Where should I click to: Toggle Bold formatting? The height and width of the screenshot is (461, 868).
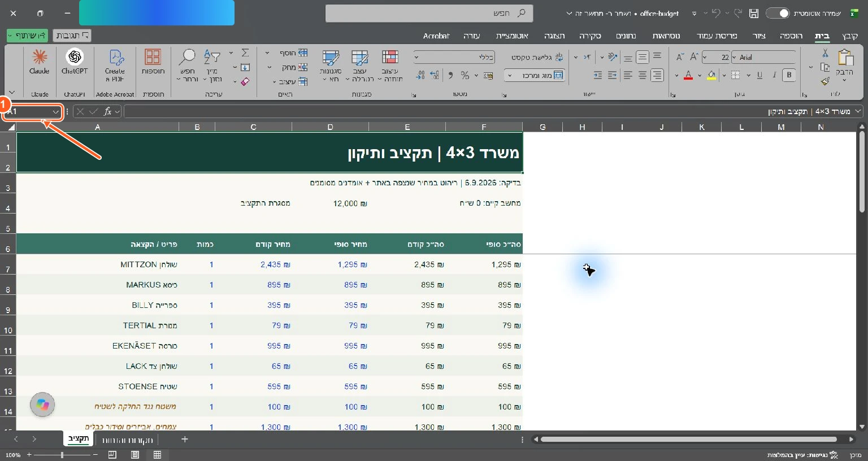(789, 75)
